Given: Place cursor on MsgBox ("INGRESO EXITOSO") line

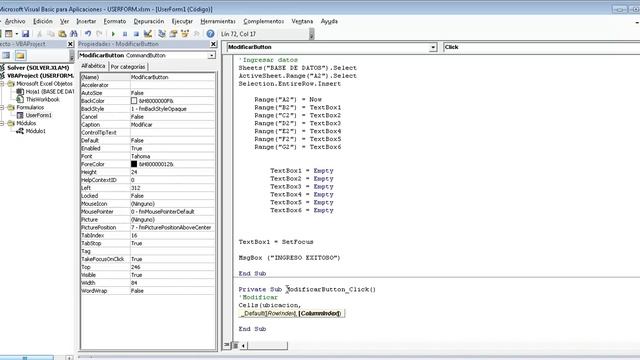Looking at the screenshot, I should tap(289, 258).
